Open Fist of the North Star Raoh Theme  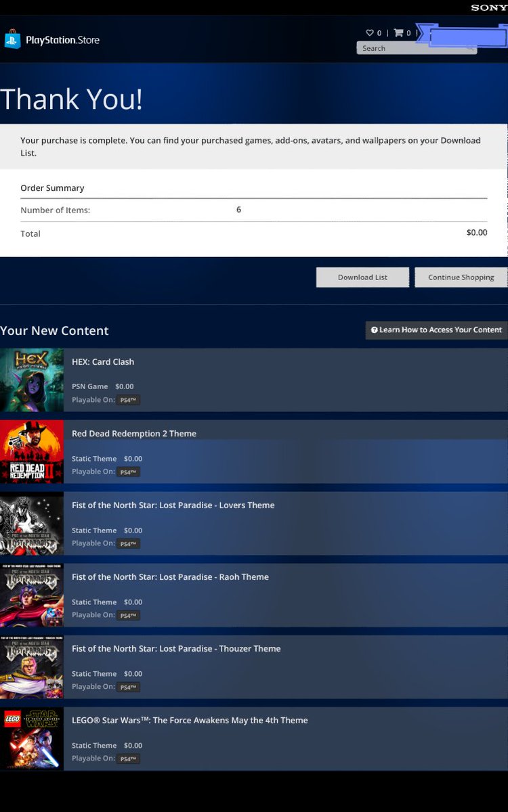pos(170,577)
